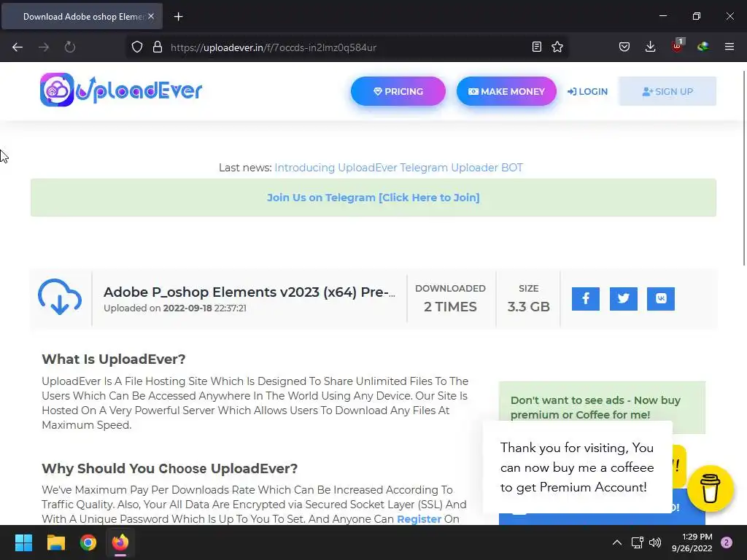
Task: Open the notification center badge
Action: [x=726, y=542]
